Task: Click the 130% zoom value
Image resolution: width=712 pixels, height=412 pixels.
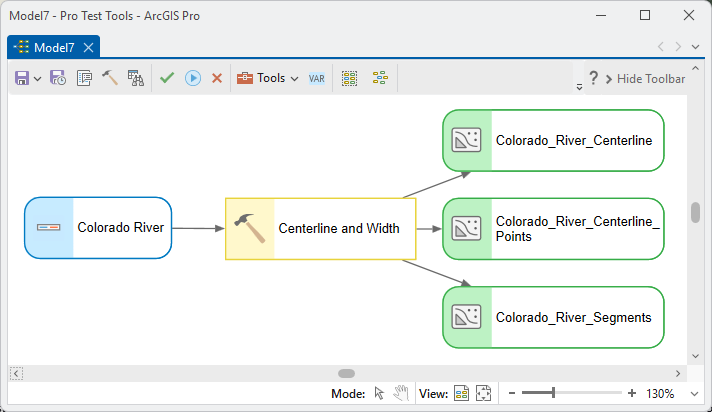Action: 660,393
